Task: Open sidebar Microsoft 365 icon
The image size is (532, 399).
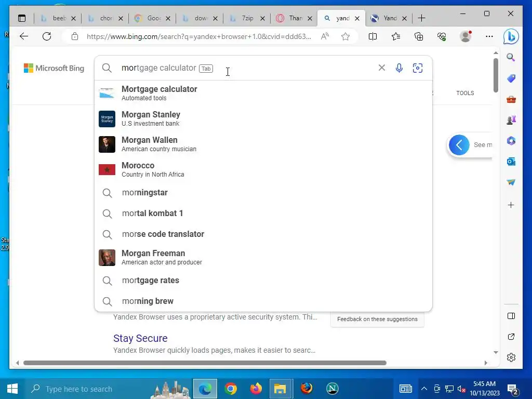Action: pyautogui.click(x=511, y=140)
